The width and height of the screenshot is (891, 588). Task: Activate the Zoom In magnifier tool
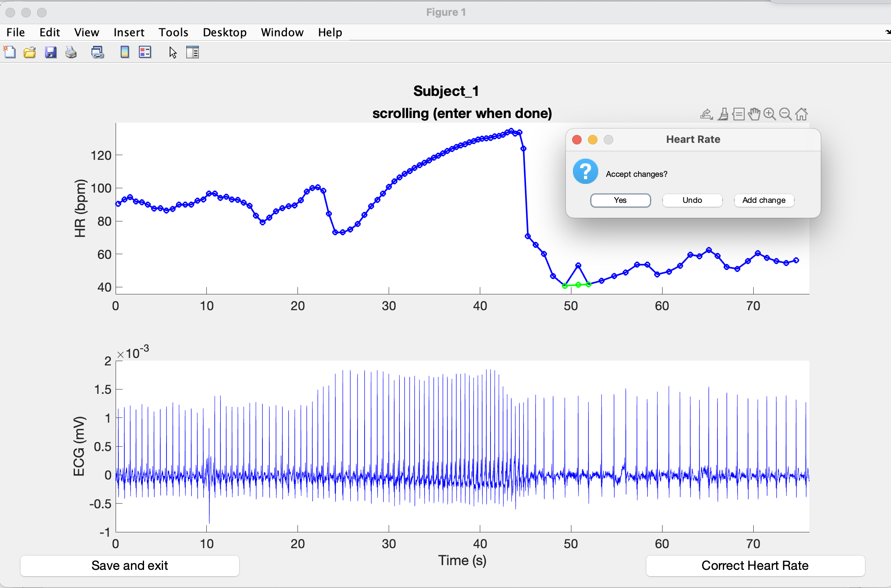pyautogui.click(x=769, y=114)
